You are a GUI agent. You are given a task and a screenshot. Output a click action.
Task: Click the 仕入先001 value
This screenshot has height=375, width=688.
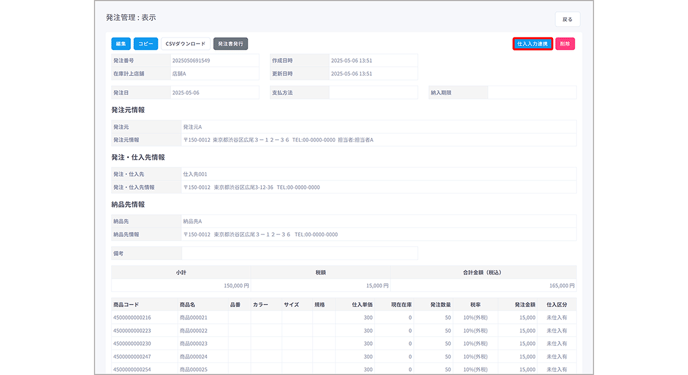(195, 174)
